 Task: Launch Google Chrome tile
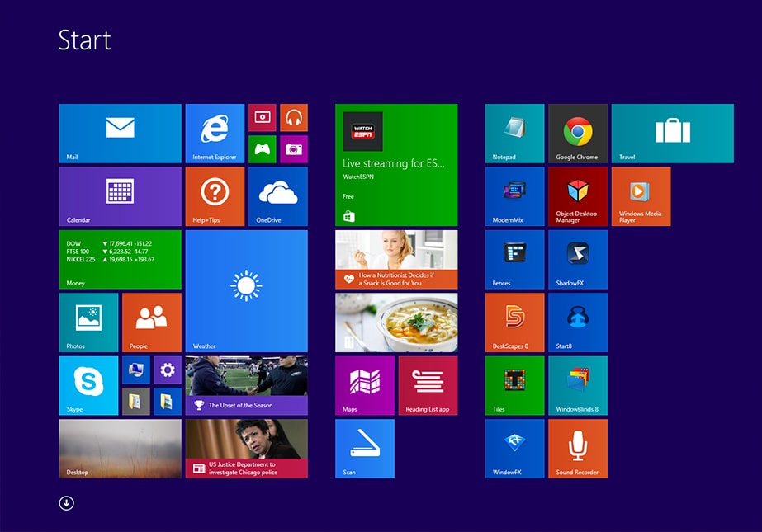point(578,134)
